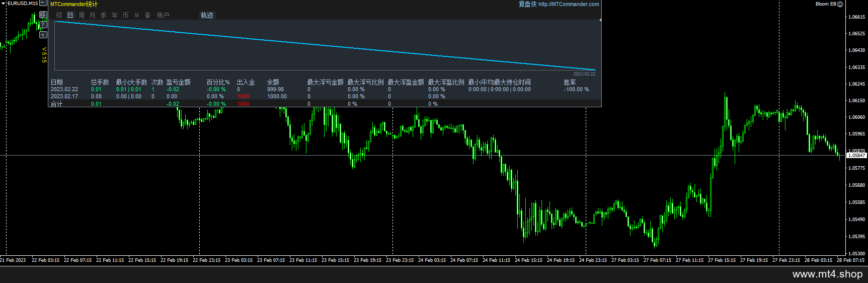Click the 27 Feb 15:15 time axis label
868x283 pixels.
pyautogui.click(x=722, y=260)
